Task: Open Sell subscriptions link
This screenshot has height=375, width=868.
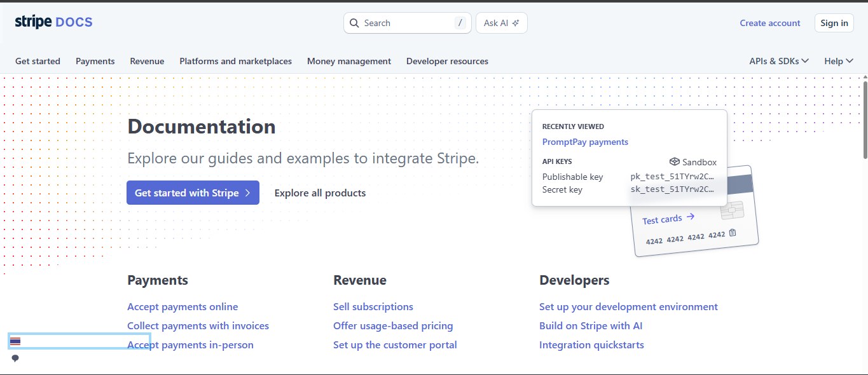Action: (373, 306)
